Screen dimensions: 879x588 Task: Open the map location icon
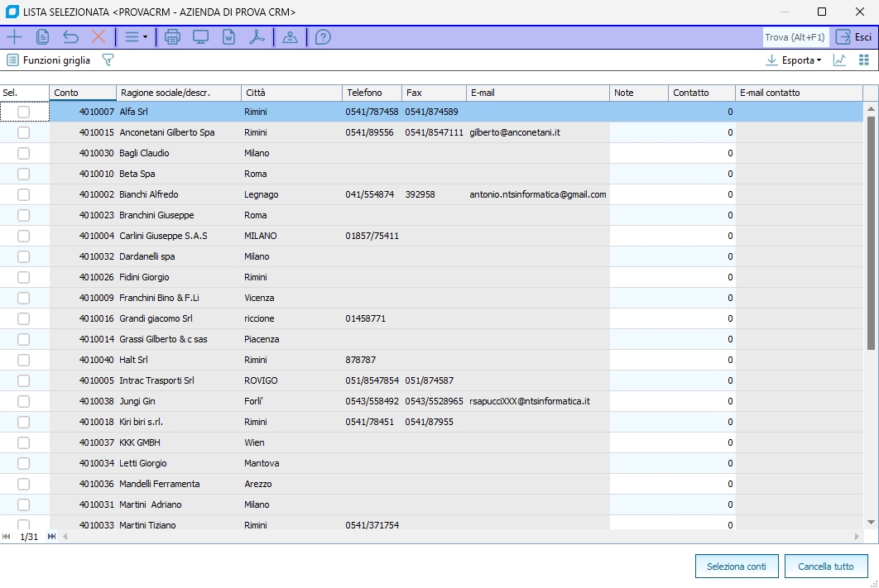290,37
